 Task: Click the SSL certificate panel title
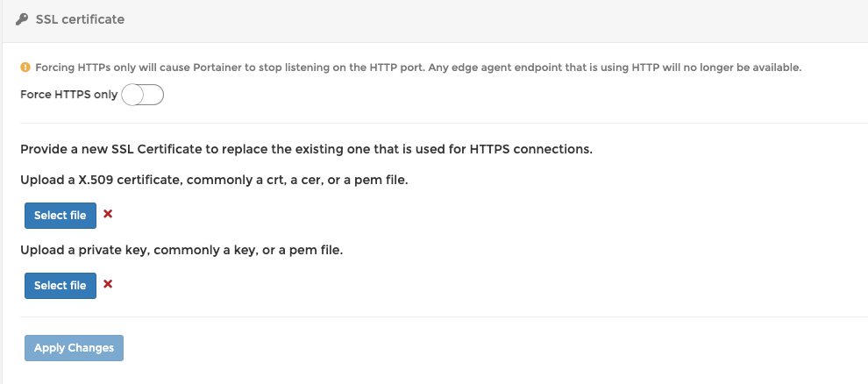click(81, 19)
